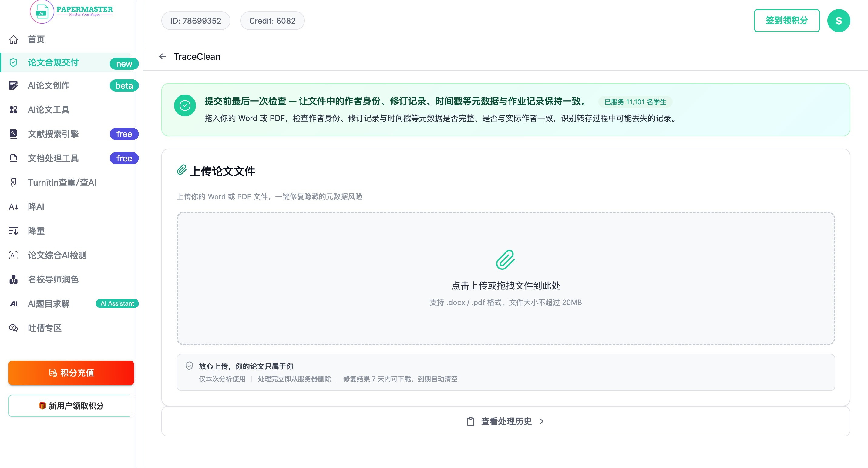868x468 pixels.
Task: Click the shield icon beside 放心上传
Action: point(189,366)
